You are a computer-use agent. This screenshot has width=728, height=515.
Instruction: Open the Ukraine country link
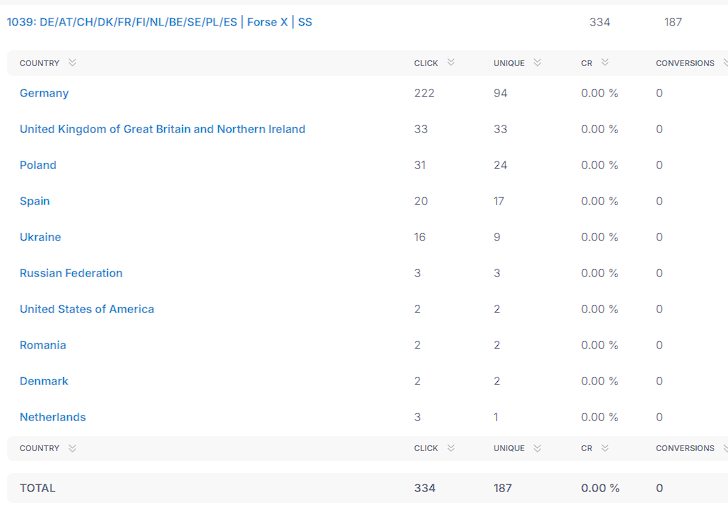(x=40, y=237)
